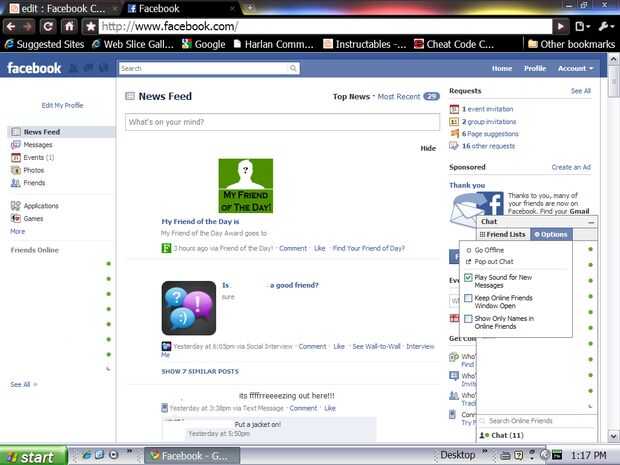Open My Friend of the Day image
The image size is (620, 465).
tap(246, 186)
